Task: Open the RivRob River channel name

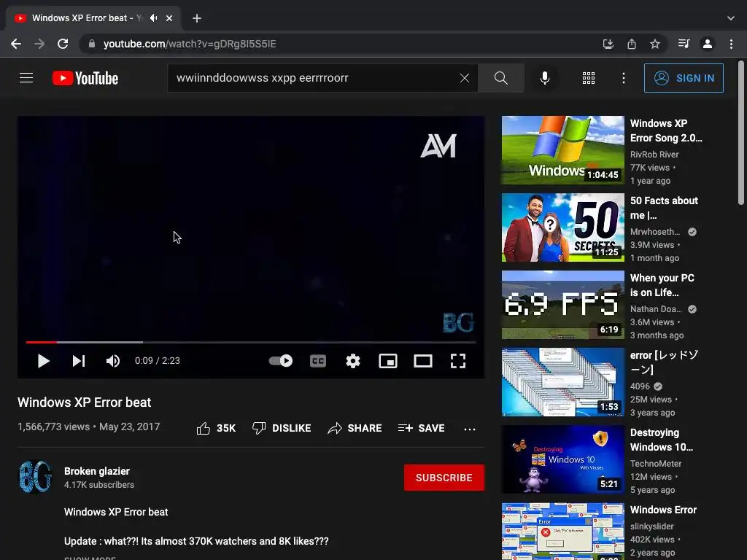Action: [x=654, y=155]
